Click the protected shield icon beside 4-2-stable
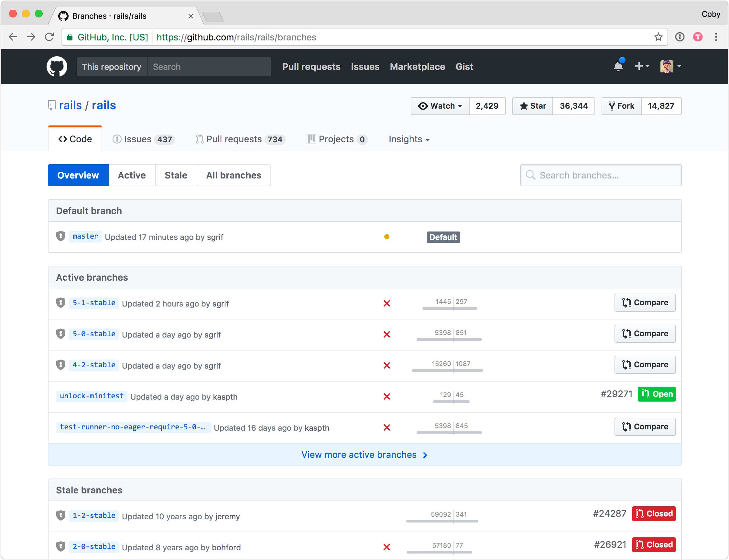The image size is (729, 560). (x=61, y=365)
